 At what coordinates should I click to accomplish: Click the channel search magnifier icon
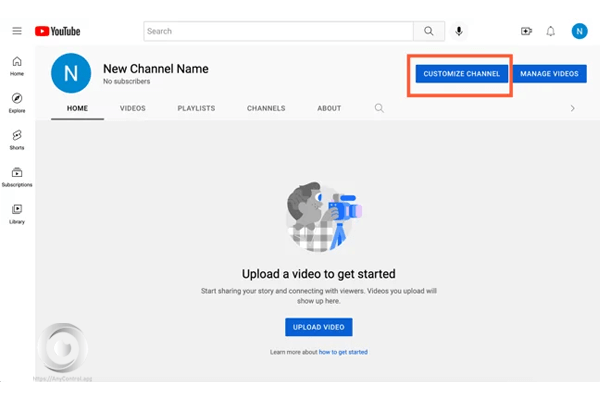379,108
